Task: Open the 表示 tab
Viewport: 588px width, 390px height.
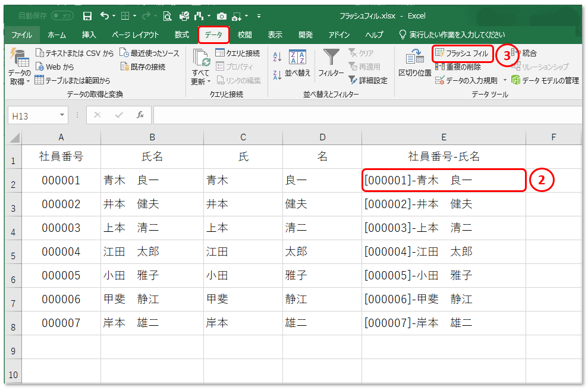Action: pos(275,35)
